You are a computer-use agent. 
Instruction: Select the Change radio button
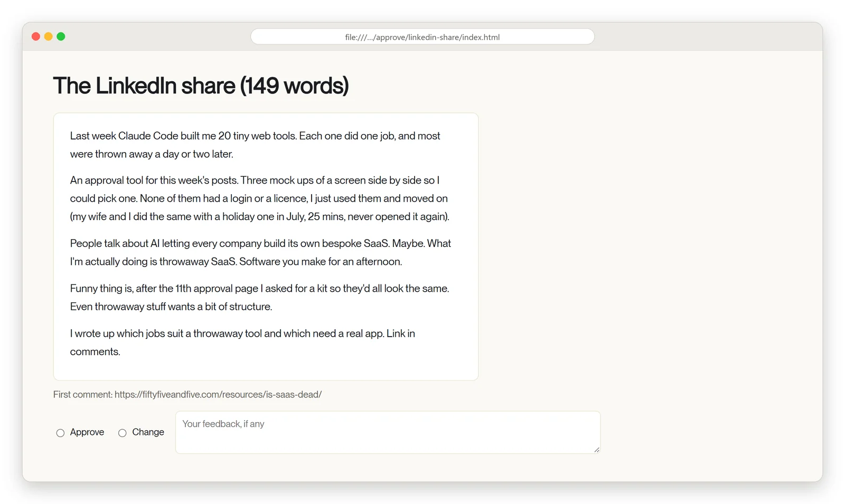122,433
